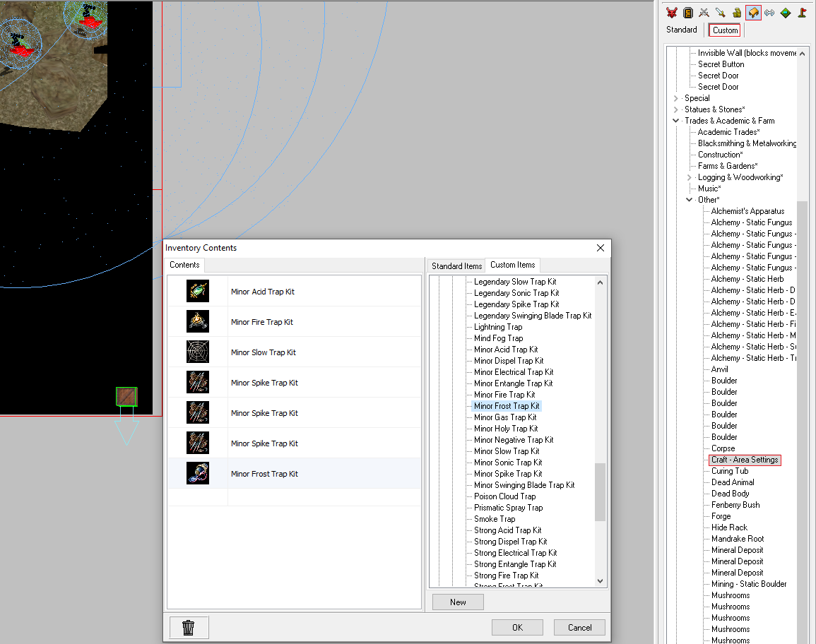Select the Waypoints flag palette icon

click(802, 12)
